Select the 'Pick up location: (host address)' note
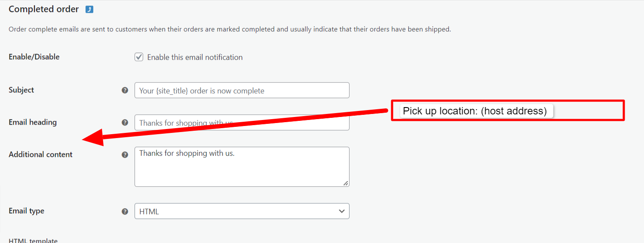 click(475, 111)
